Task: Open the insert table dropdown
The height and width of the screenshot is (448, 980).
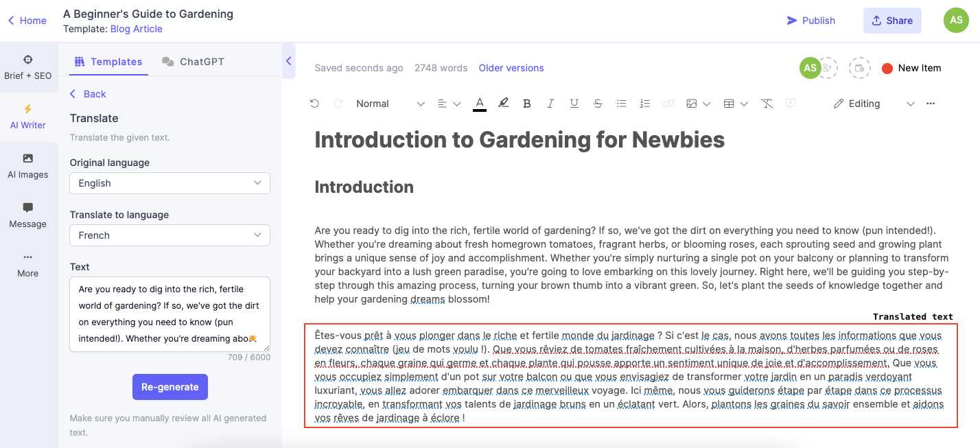Action: 736,104
